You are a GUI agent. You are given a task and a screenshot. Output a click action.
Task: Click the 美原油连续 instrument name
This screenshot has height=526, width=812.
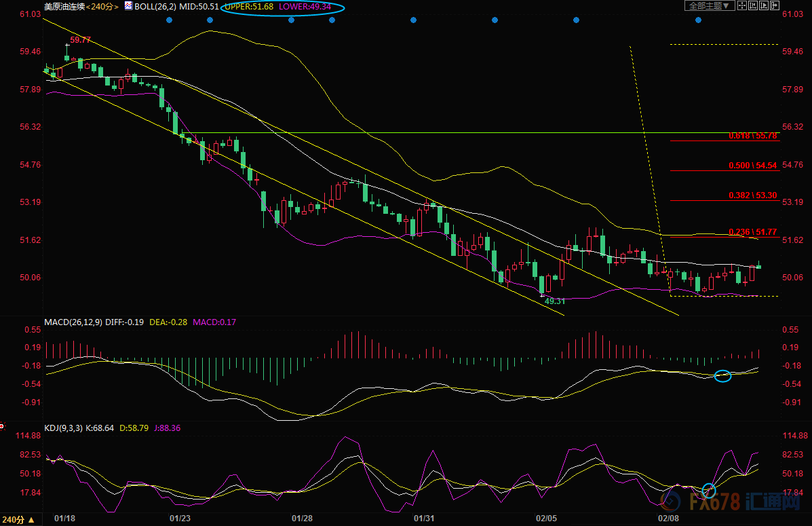64,6
